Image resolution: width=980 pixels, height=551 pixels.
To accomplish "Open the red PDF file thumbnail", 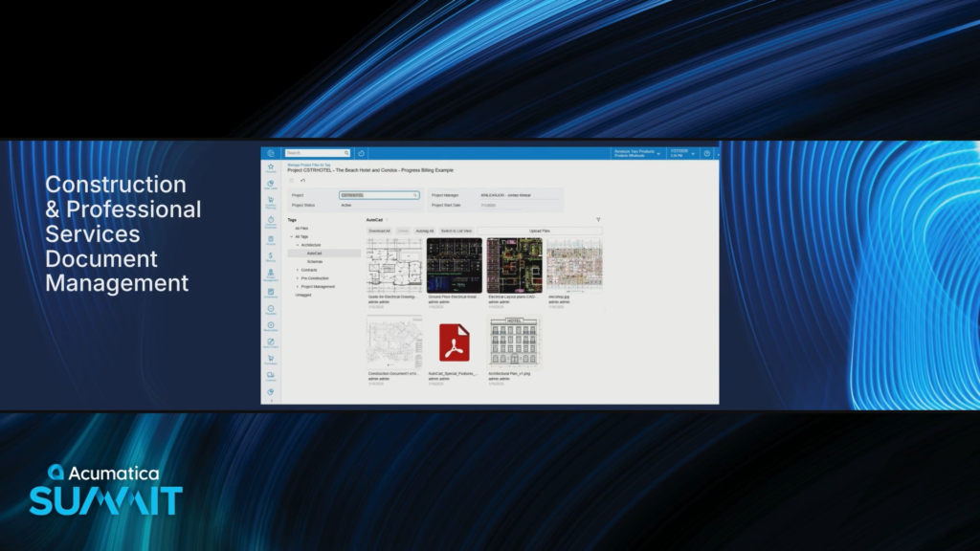I will point(454,342).
